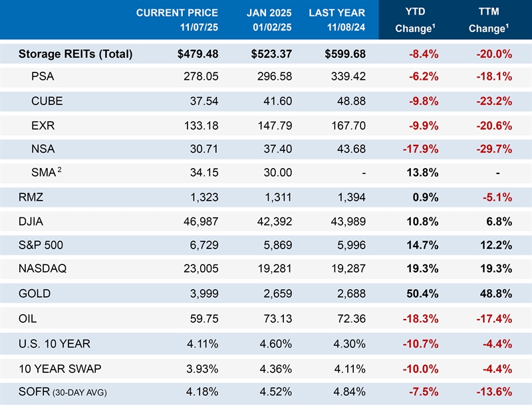Click the GOLD YTD change 50.4%
The image size is (532, 410).
pos(422,294)
